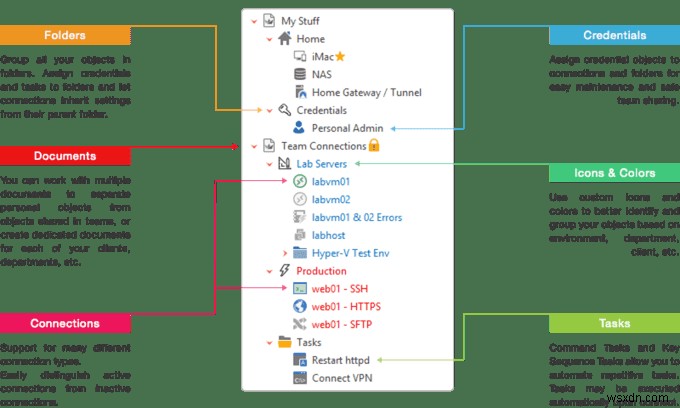This screenshot has width=680, height=408.
Task: Collapse the Lab Servers folder
Action: (x=269, y=164)
